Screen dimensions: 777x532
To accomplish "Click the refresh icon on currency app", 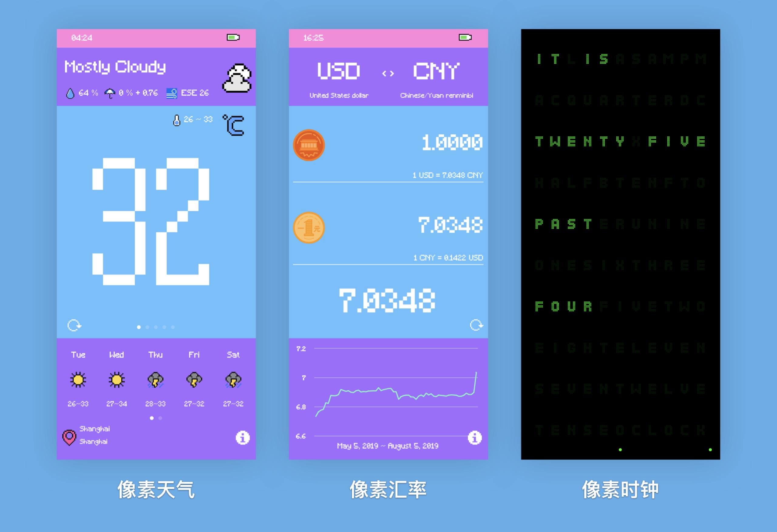I will (477, 325).
